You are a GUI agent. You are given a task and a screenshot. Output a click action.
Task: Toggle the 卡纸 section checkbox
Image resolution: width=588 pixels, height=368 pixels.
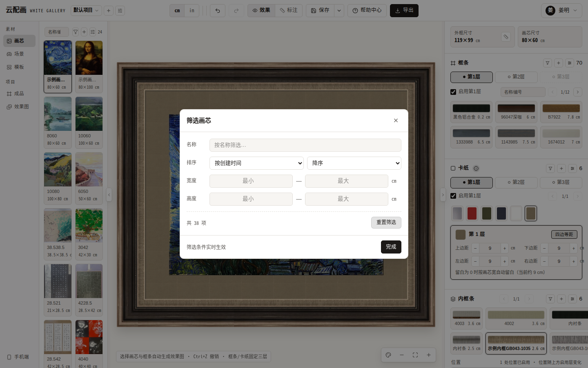pos(453,168)
